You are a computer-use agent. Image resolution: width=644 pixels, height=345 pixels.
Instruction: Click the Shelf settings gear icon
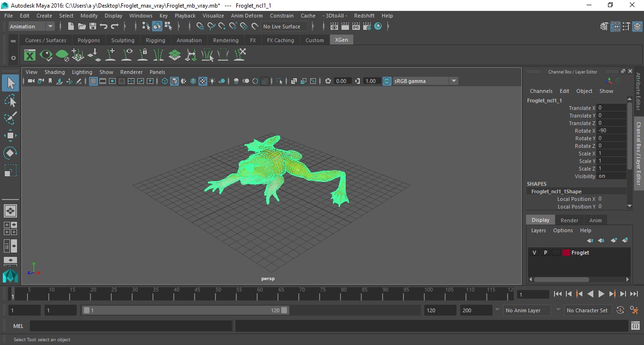click(x=13, y=58)
